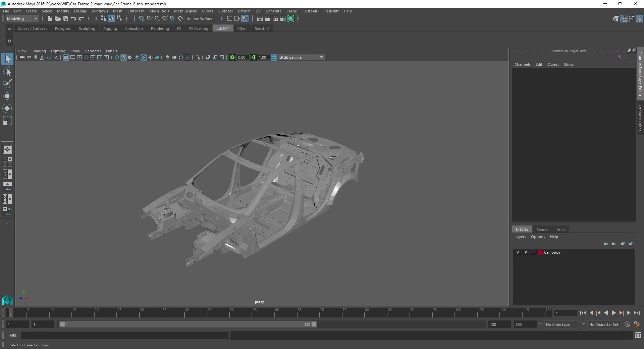The image size is (644, 349).
Task: Toggle visibility V of Car_body layer
Action: point(518,252)
